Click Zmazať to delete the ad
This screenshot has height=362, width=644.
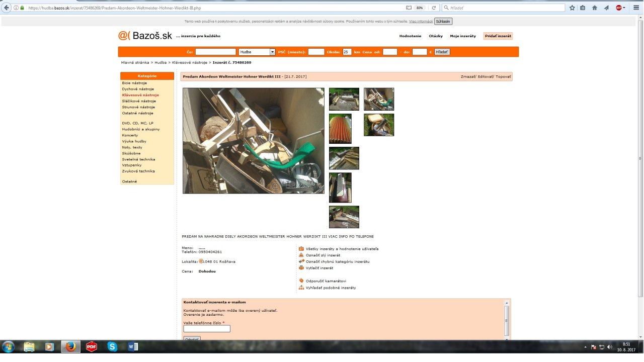click(x=468, y=76)
